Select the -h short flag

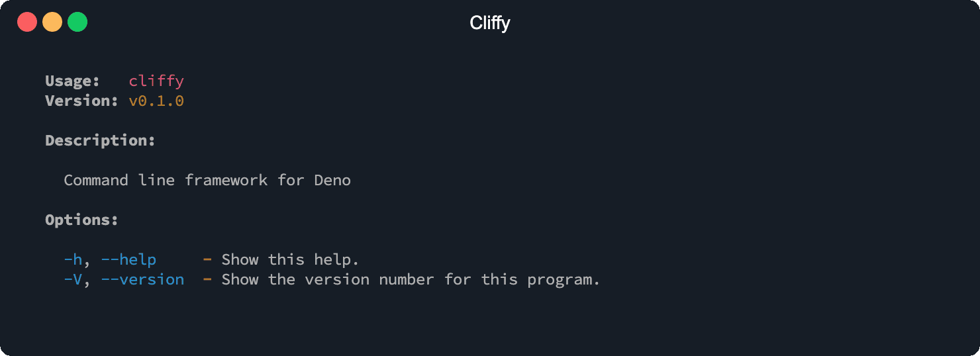(x=73, y=260)
